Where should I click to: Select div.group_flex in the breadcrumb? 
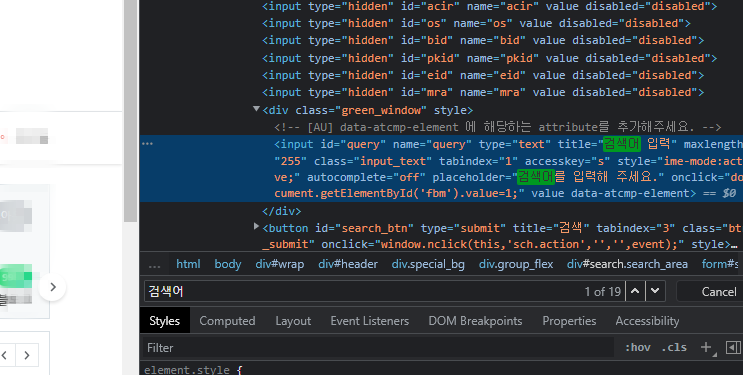(x=516, y=264)
